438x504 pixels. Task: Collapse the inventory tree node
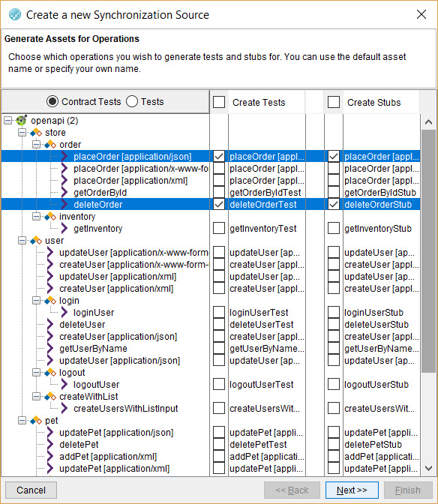37,217
